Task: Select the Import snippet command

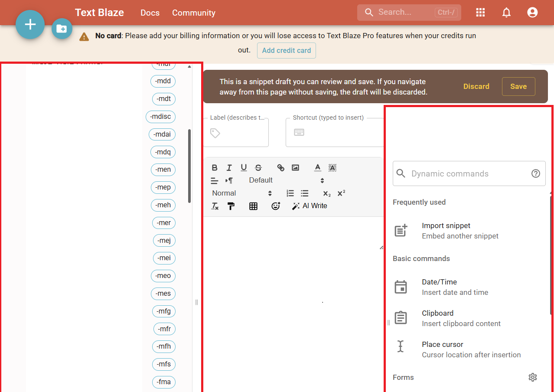Action: click(469, 231)
